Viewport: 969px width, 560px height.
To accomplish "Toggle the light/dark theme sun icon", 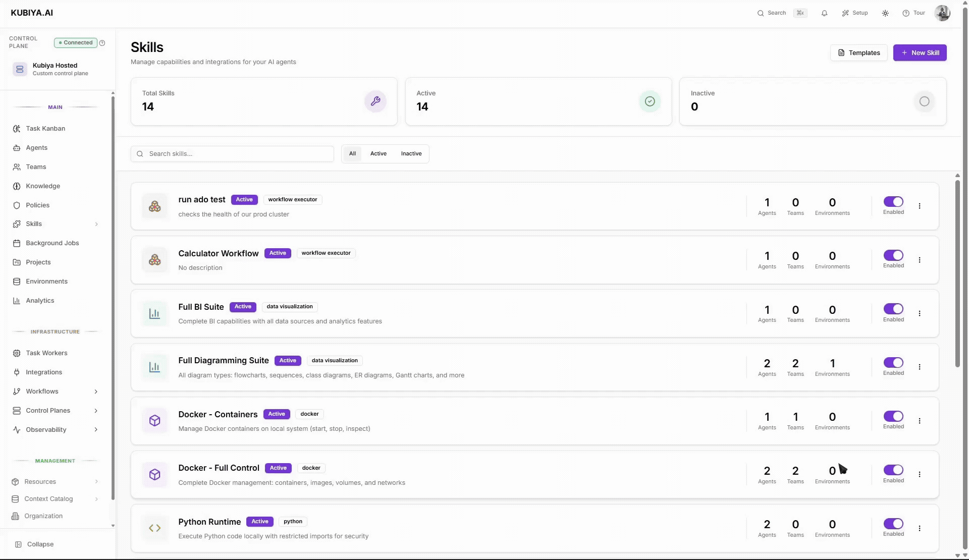I will (x=885, y=13).
